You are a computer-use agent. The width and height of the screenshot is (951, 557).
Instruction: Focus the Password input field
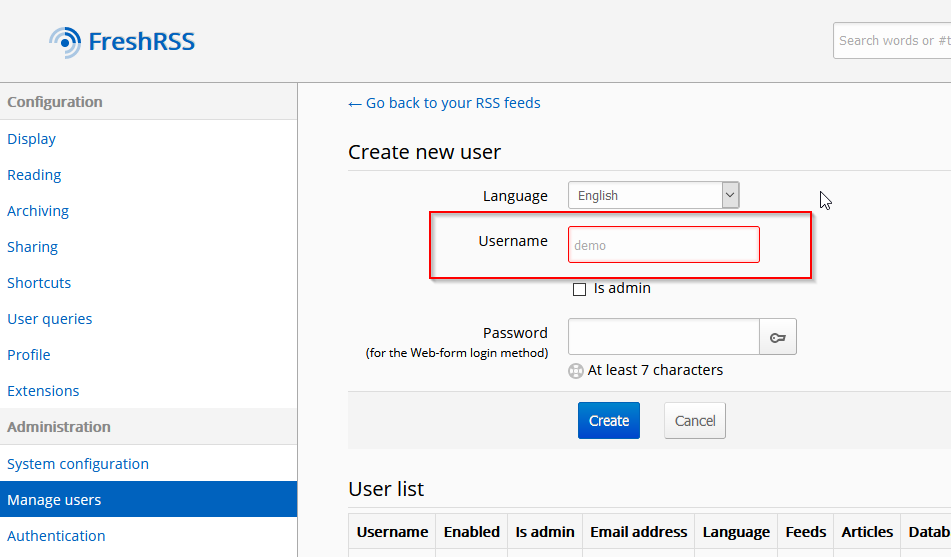coord(664,337)
